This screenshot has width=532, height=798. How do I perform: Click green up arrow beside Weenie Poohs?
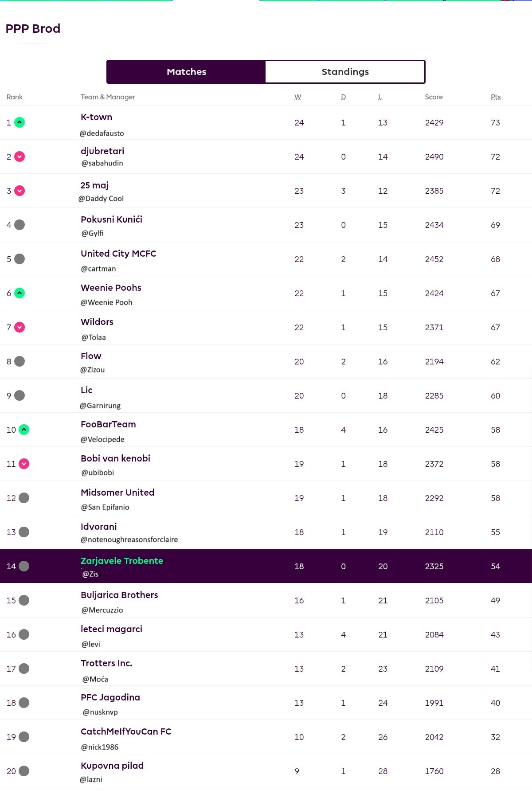tap(20, 293)
